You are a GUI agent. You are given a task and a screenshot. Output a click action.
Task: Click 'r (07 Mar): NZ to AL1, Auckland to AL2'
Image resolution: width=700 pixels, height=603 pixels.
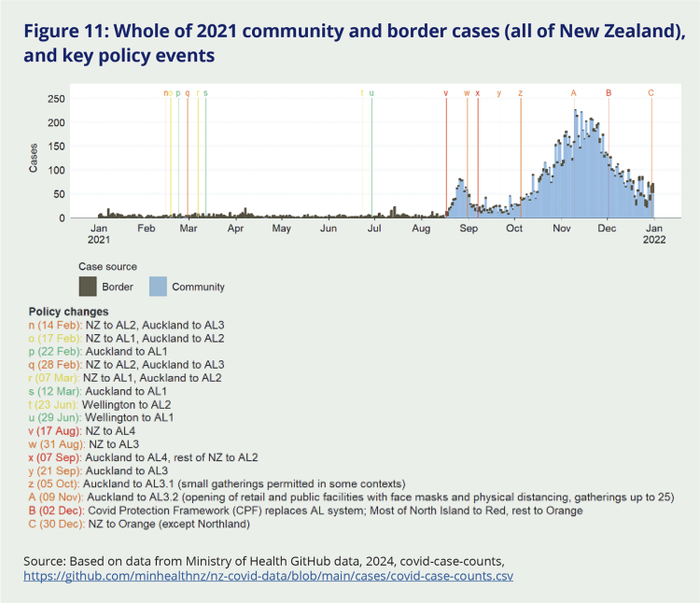pyautogui.click(x=125, y=378)
